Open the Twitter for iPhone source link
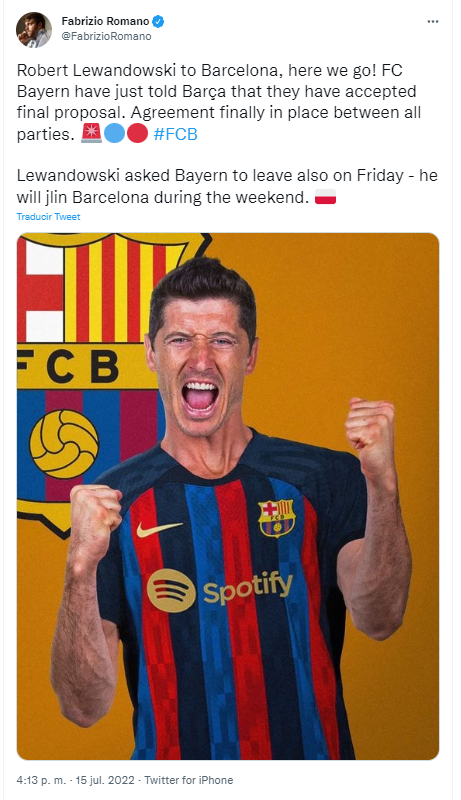The image size is (461, 800). tap(189, 780)
